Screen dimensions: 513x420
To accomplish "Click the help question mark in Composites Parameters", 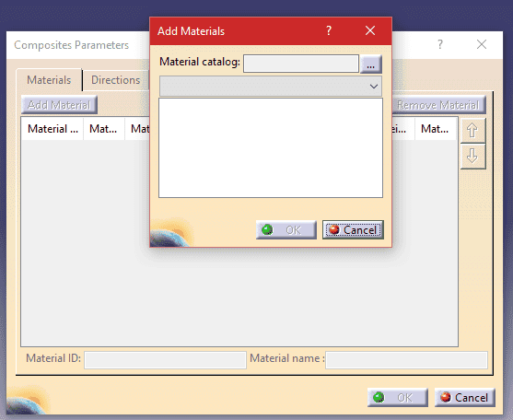I will point(440,44).
